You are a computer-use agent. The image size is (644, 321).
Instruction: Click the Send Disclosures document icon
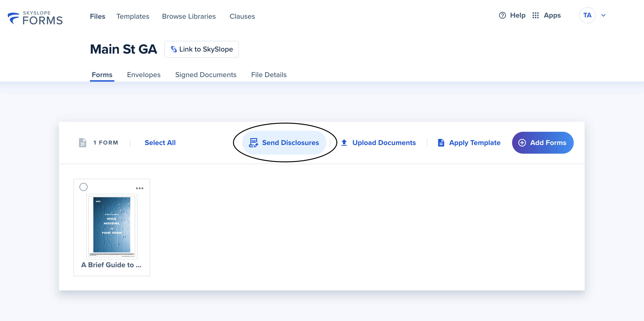pyautogui.click(x=253, y=143)
